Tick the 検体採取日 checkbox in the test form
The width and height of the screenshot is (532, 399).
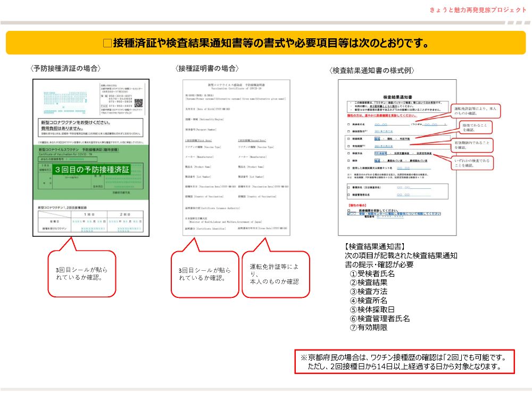click(348, 131)
